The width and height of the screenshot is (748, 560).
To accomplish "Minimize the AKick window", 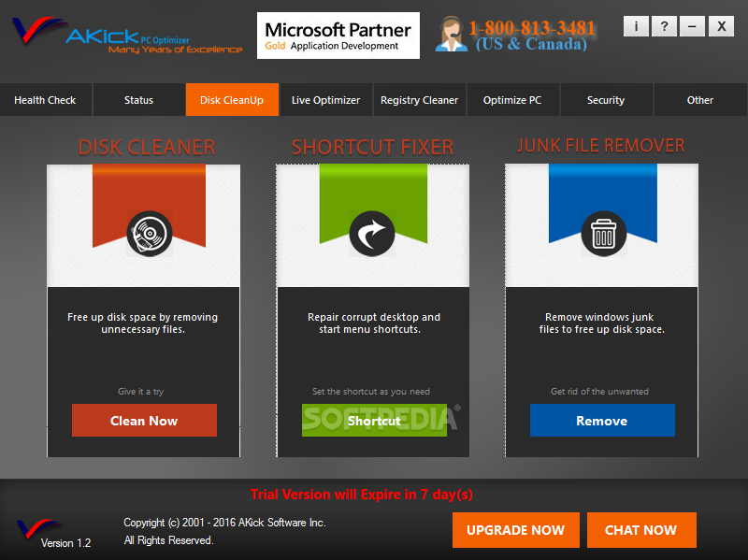I will pos(692,26).
